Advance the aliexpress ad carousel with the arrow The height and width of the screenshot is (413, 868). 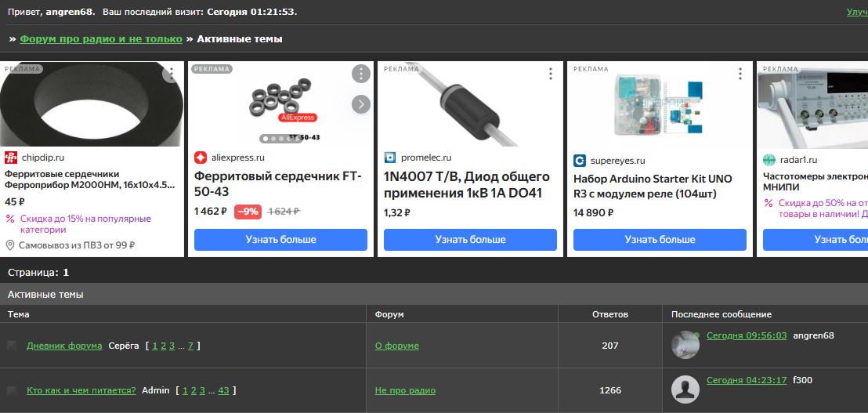(x=361, y=103)
